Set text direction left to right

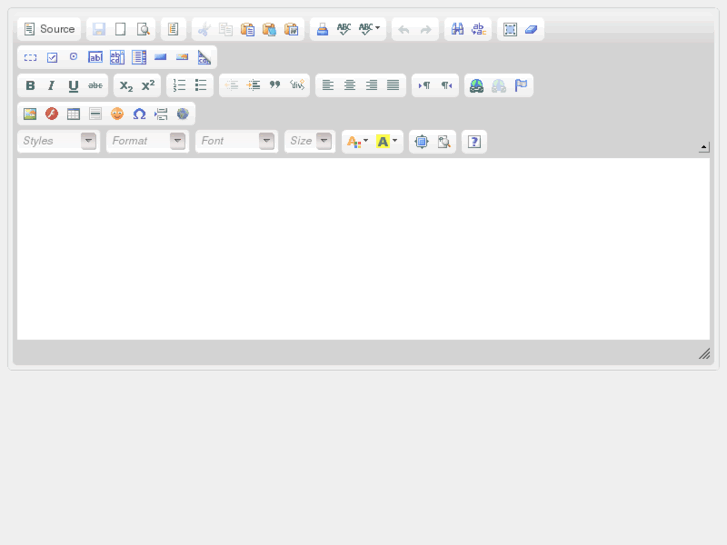click(x=424, y=86)
